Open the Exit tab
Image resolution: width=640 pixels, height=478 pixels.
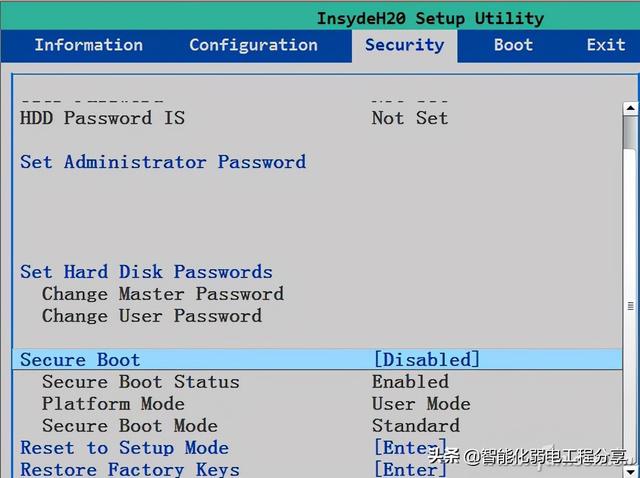click(605, 45)
